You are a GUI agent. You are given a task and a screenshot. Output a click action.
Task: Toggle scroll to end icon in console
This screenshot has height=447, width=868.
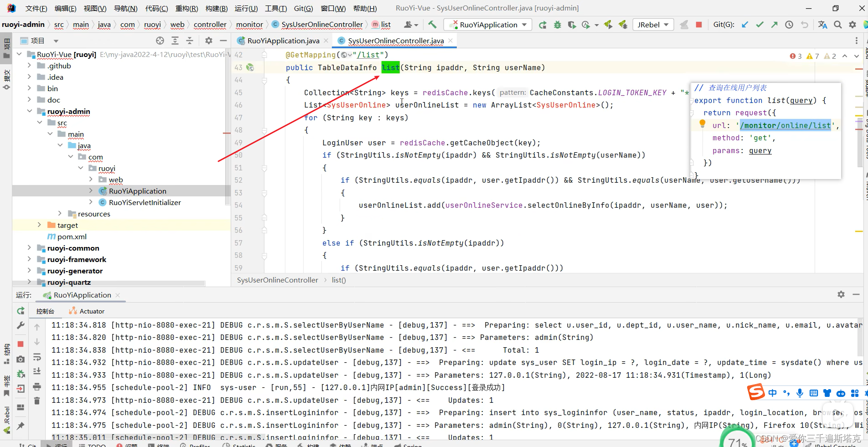pos(37,372)
